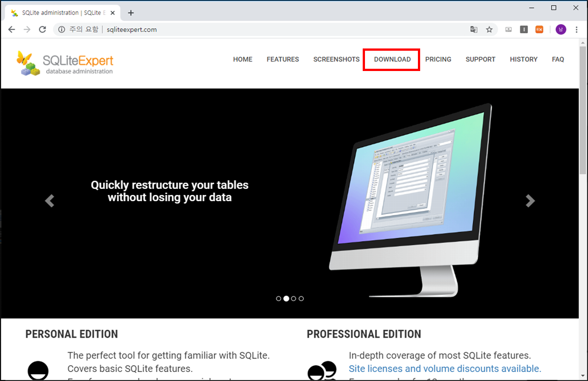The height and width of the screenshot is (381, 588).
Task: Click text 'Covers basic SQLite features.'
Action: pos(130,369)
